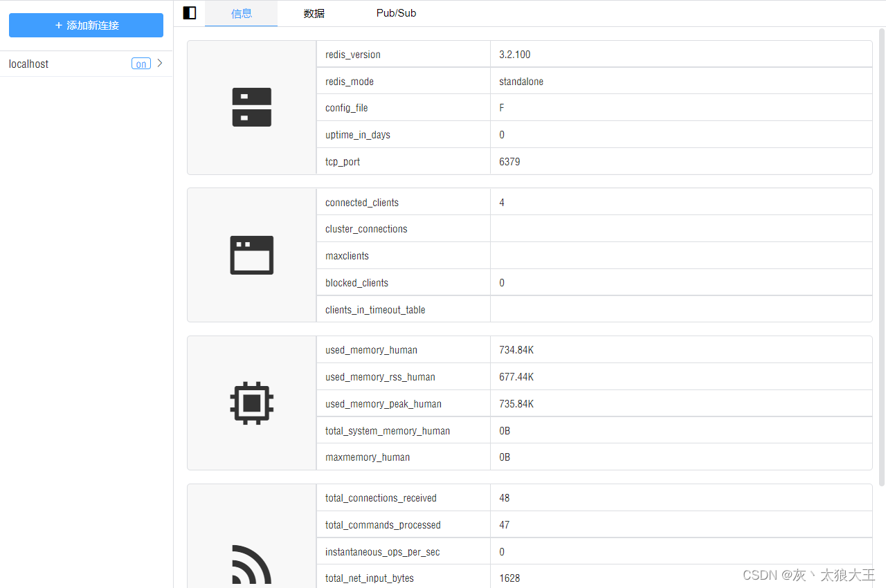Select the connected_clients label
886x588 pixels.
362,203
